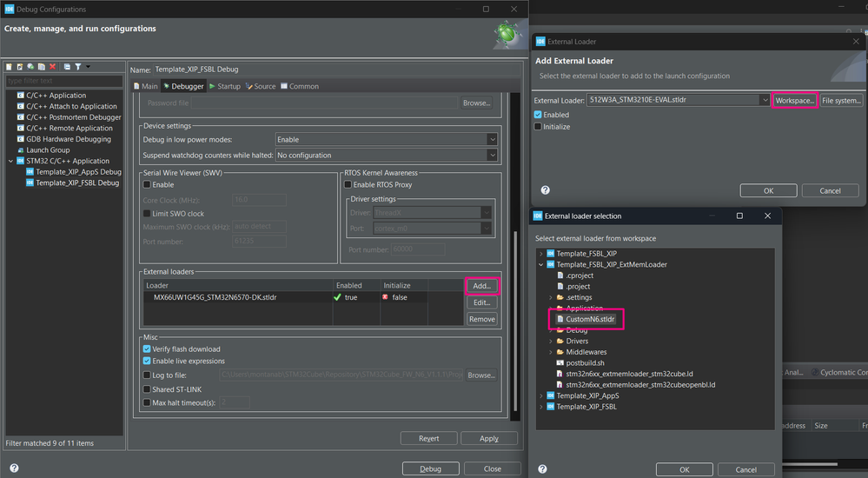Expand Middlewares folder
Image resolution: width=868 pixels, height=478 pixels.
(550, 352)
